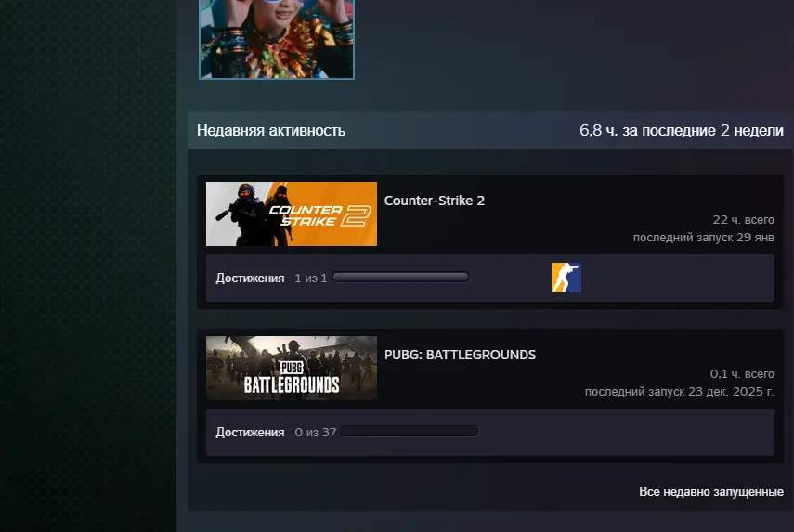The width and height of the screenshot is (794, 532).
Task: Open the PUBG: BATTLEGROUNDS title link
Action: pos(460,355)
